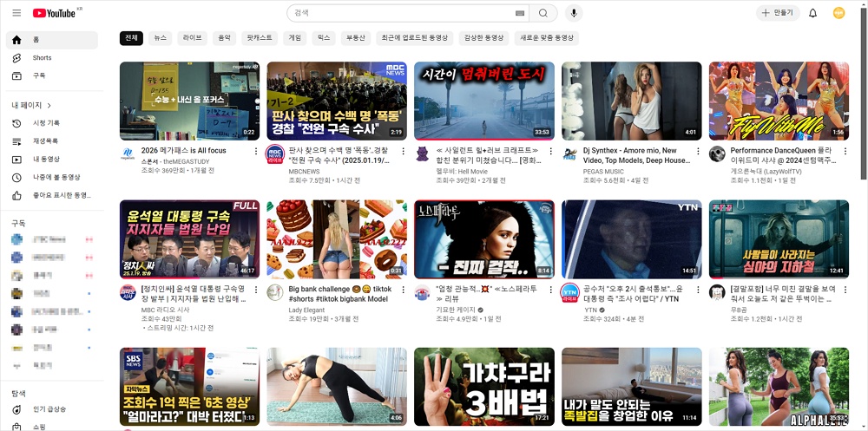The width and height of the screenshot is (868, 431).
Task: Open 구독 subscriptions in sidebar
Action: [x=52, y=75]
